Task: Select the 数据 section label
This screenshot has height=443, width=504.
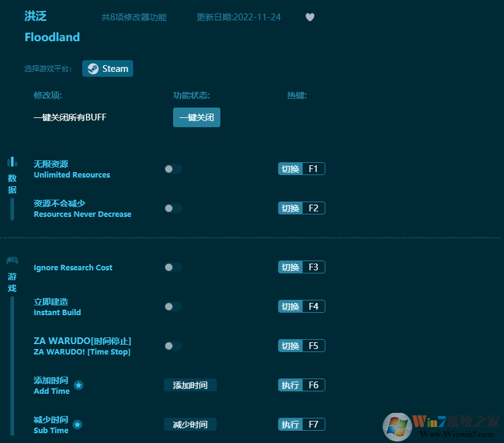Action: tap(12, 184)
